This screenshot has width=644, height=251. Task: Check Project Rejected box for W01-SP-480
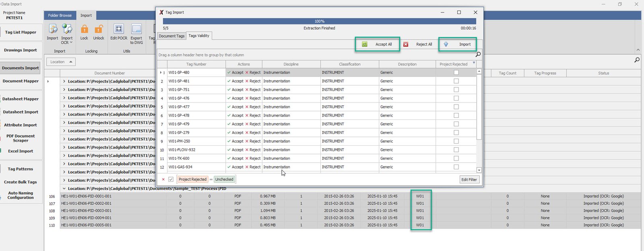[x=456, y=72]
